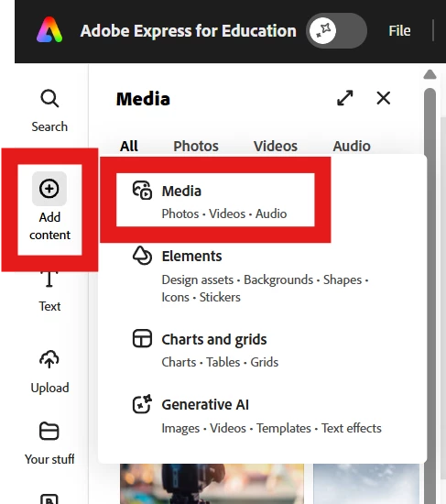Image resolution: width=446 pixels, height=504 pixels.
Task: Click the 'Photos · Videos · Audio' subtitle
Action: coord(224,214)
